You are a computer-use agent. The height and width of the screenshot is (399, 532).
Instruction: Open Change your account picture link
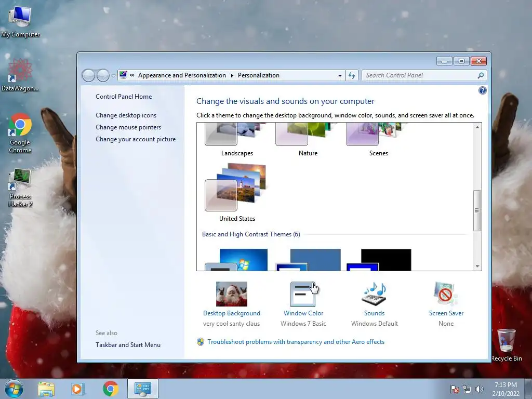click(136, 139)
